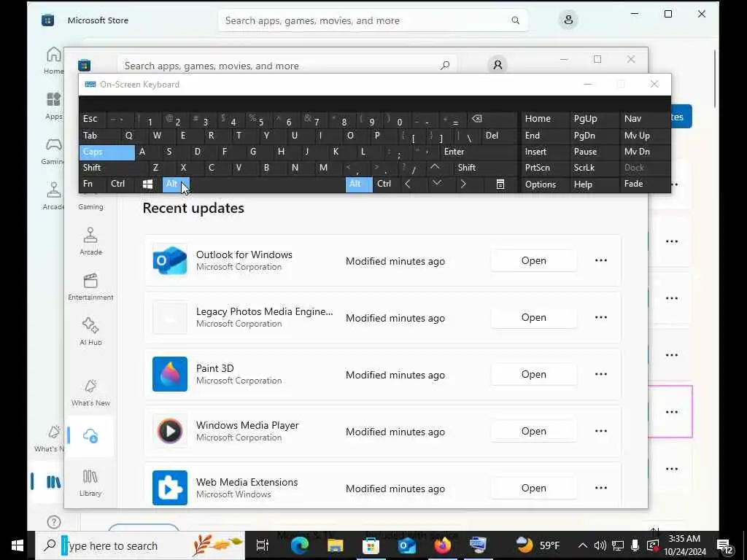The image size is (747, 560).
Task: Click the left arrow key on keyboard
Action: pyautogui.click(x=408, y=184)
